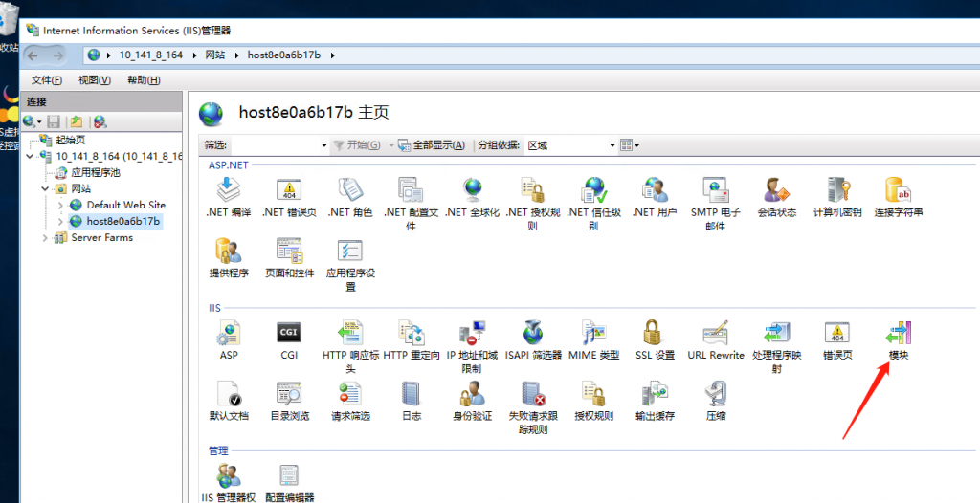980x503 pixels.
Task: Open 处理程序映射 feature
Action: [x=776, y=347]
